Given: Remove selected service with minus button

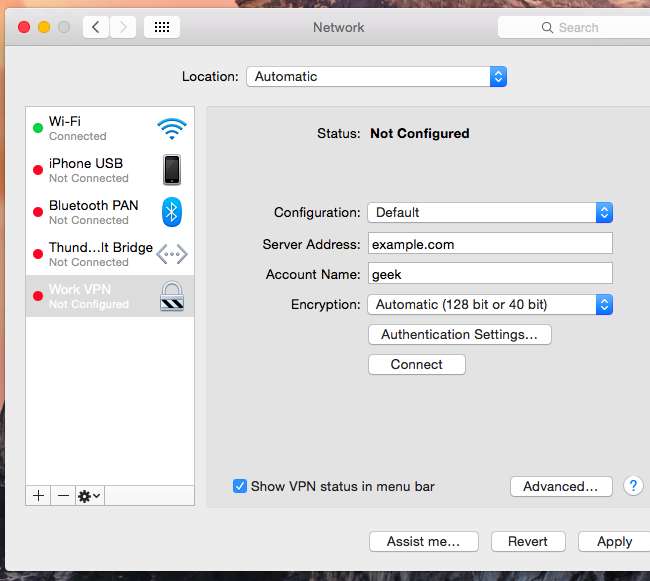Looking at the screenshot, I should [x=63, y=496].
